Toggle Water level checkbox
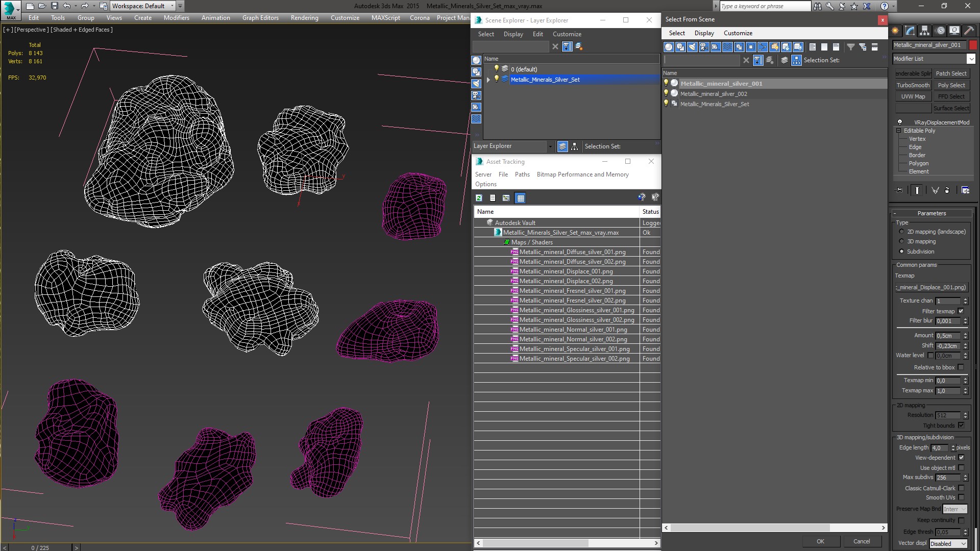Screen dimensions: 980x551 [930, 356]
